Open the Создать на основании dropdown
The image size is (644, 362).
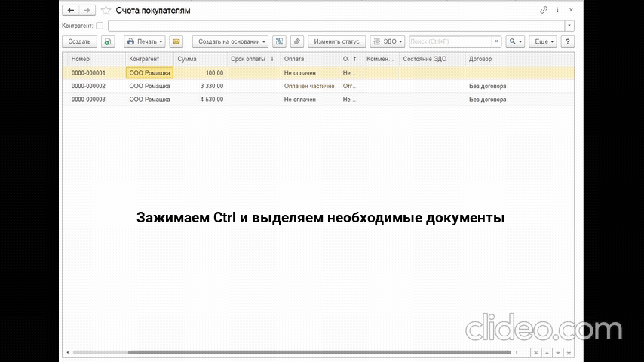[x=231, y=41]
